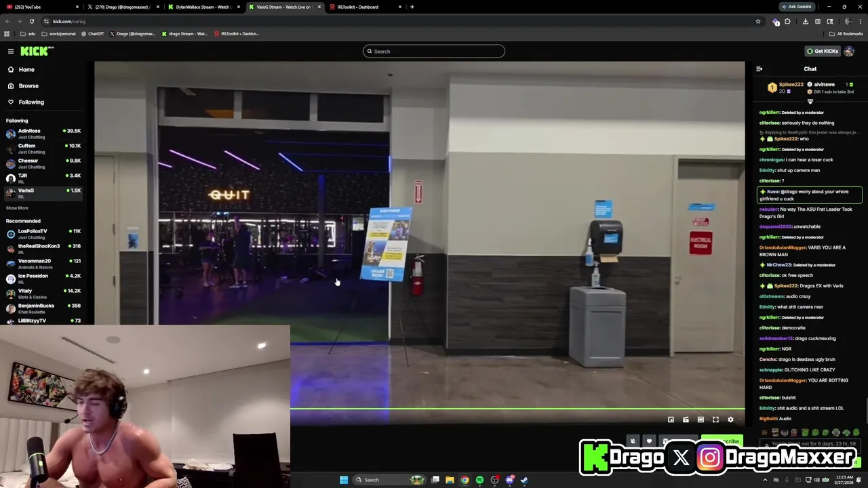
Task: Open Spotify from taskbar
Action: (x=479, y=480)
